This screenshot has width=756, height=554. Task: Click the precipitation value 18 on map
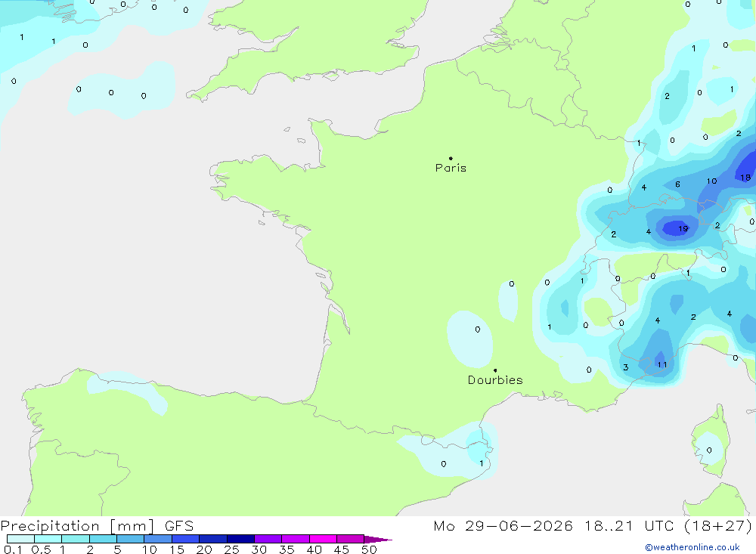(745, 178)
